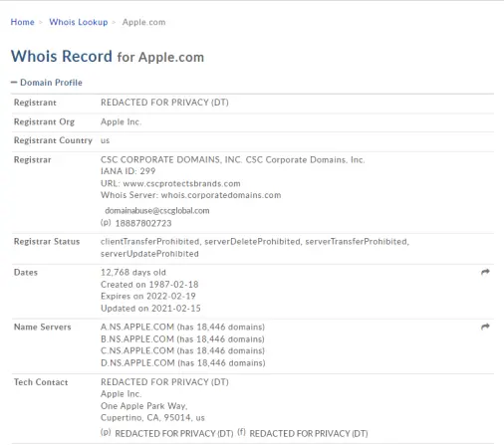Open the Whois Lookup breadcrumb link
This screenshot has width=504, height=445.
[79, 22]
